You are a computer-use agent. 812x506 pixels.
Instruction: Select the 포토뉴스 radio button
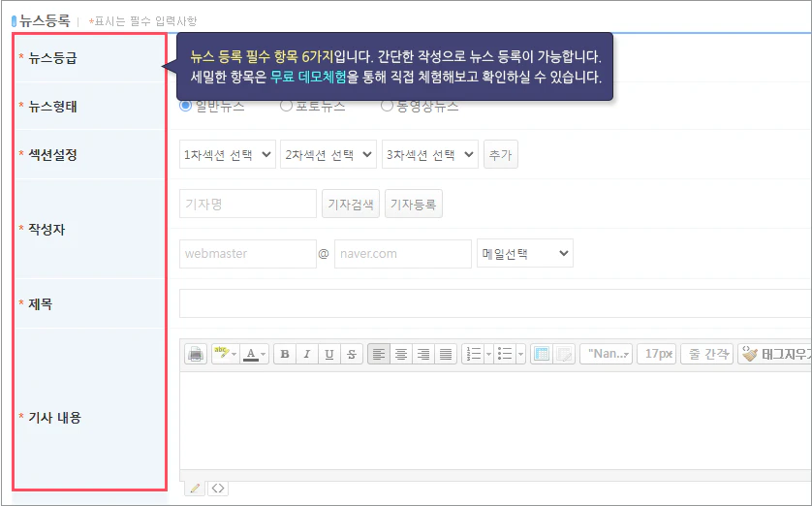(x=286, y=106)
